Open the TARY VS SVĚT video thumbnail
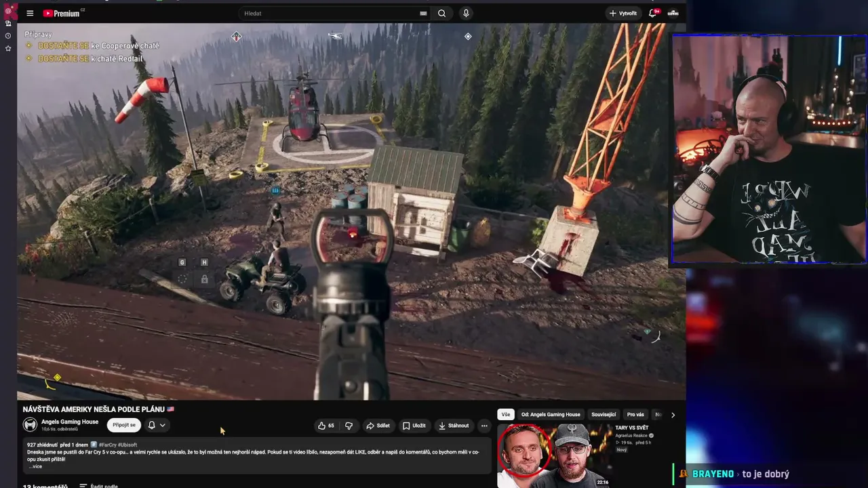 [x=554, y=455]
